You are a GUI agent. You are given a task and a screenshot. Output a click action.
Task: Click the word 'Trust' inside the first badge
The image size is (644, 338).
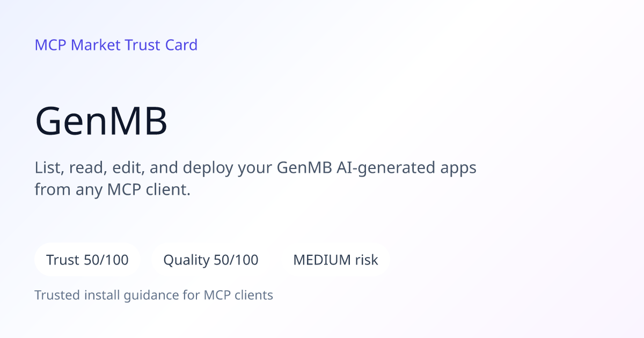click(63, 260)
